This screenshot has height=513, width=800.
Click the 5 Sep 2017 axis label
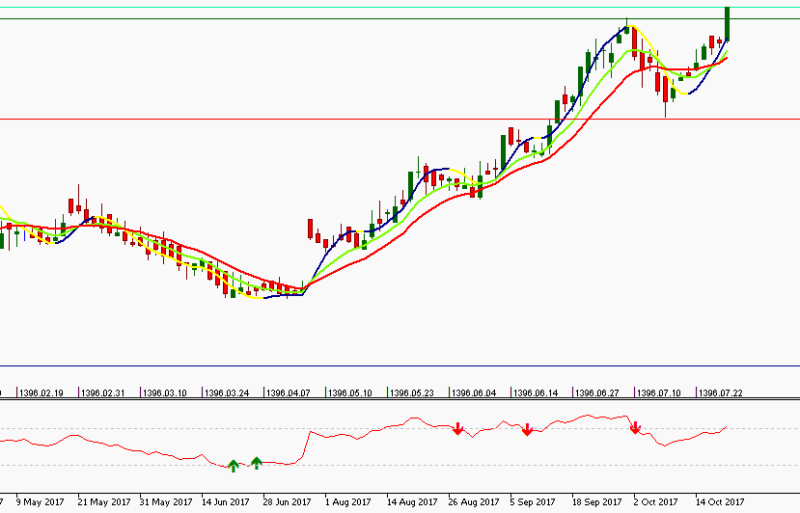point(533,502)
